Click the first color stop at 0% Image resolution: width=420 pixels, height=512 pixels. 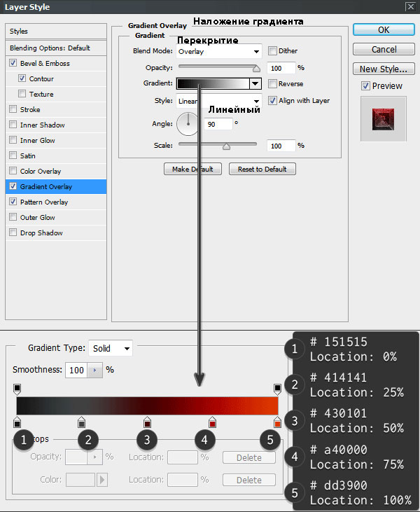17,422
